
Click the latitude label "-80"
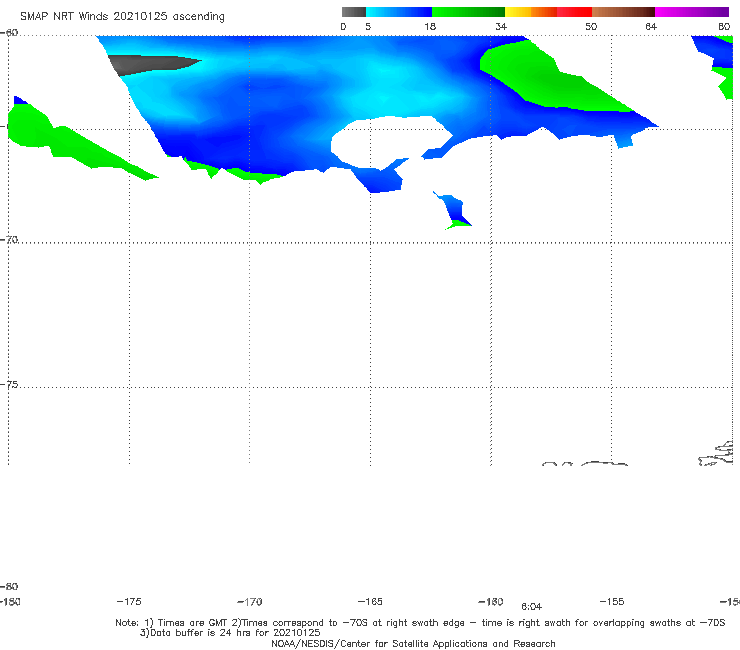9,586
